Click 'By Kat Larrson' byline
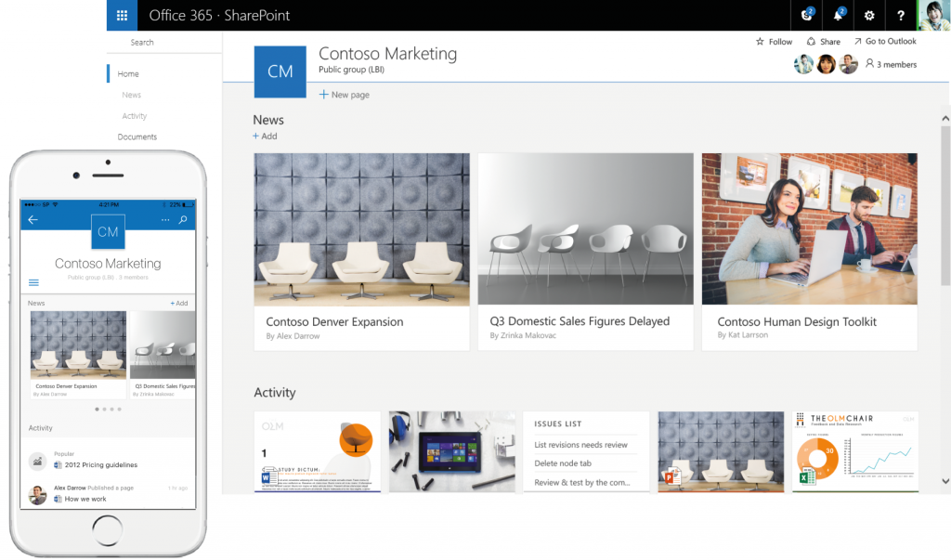 742,335
